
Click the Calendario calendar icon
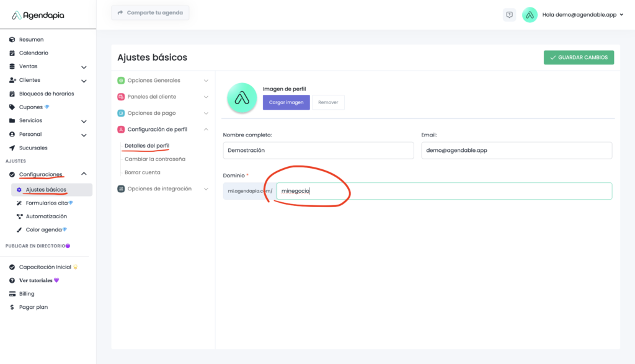click(x=12, y=53)
